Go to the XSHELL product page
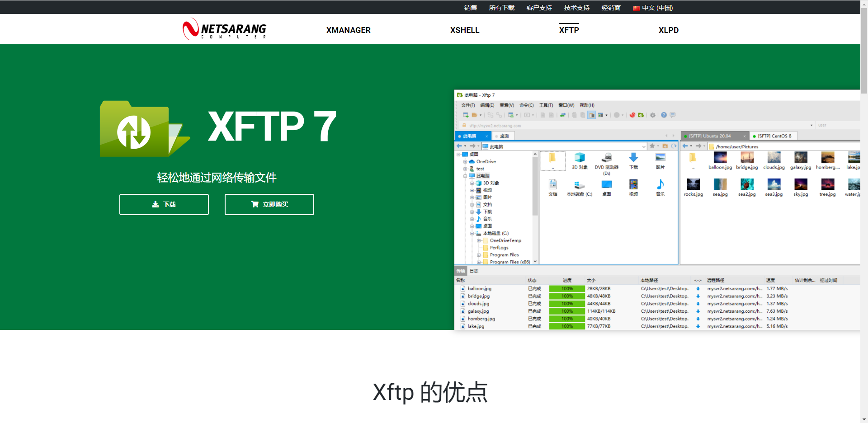Screen dimensions: 868x423 tap(465, 30)
